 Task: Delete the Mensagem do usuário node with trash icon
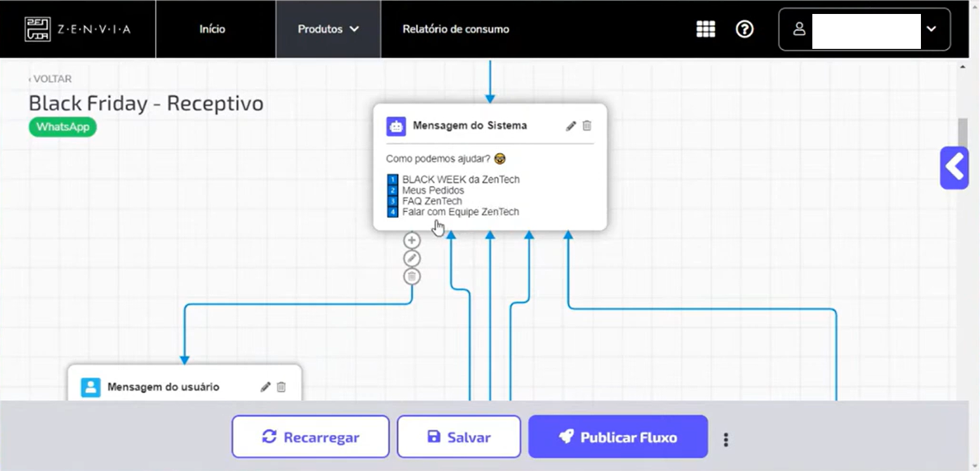(x=281, y=387)
